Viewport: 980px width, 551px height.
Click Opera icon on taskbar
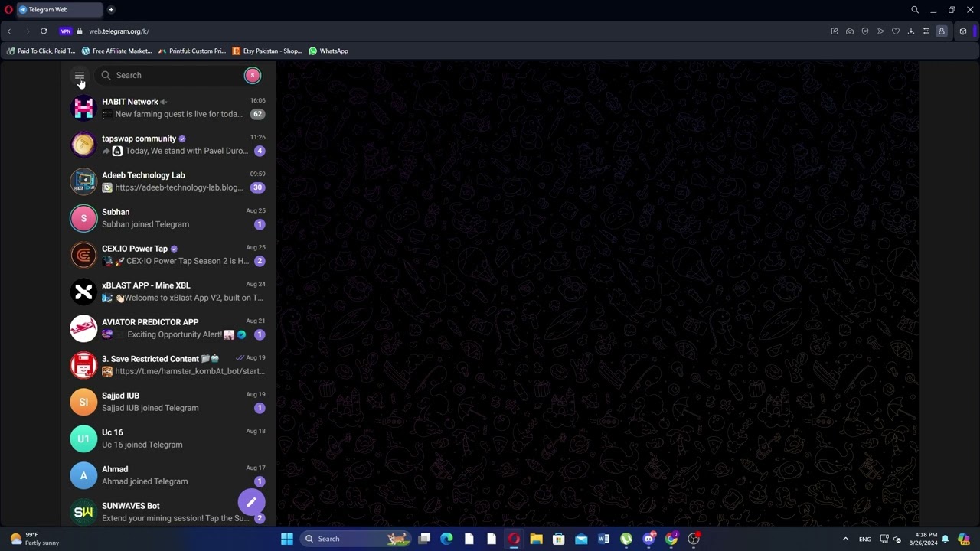pos(514,539)
